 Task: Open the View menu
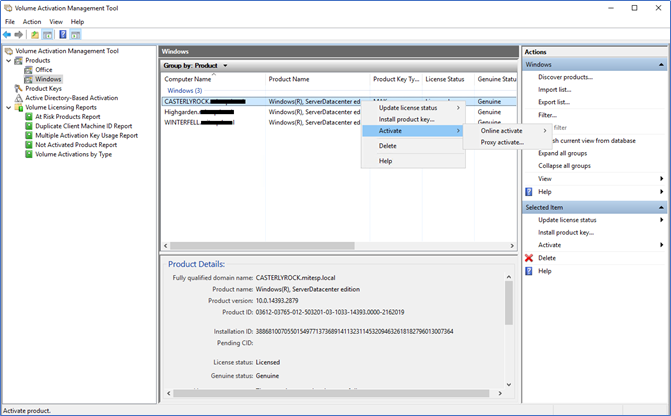tap(56, 22)
